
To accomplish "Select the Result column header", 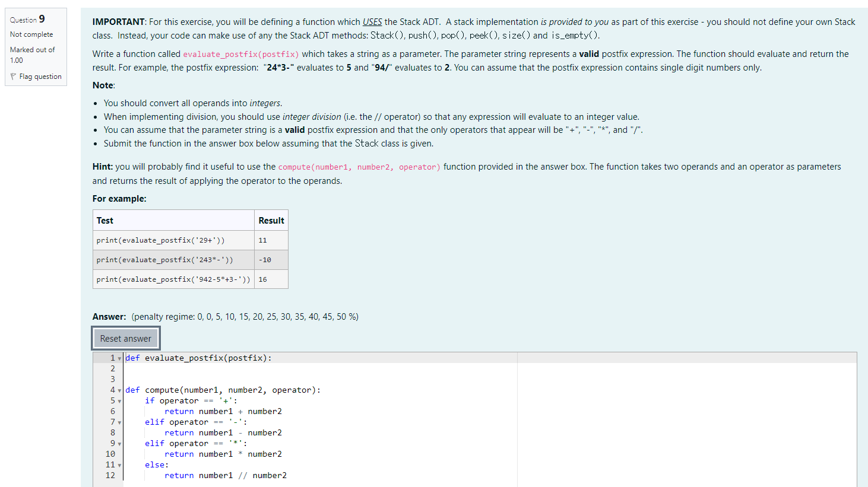I will click(271, 220).
